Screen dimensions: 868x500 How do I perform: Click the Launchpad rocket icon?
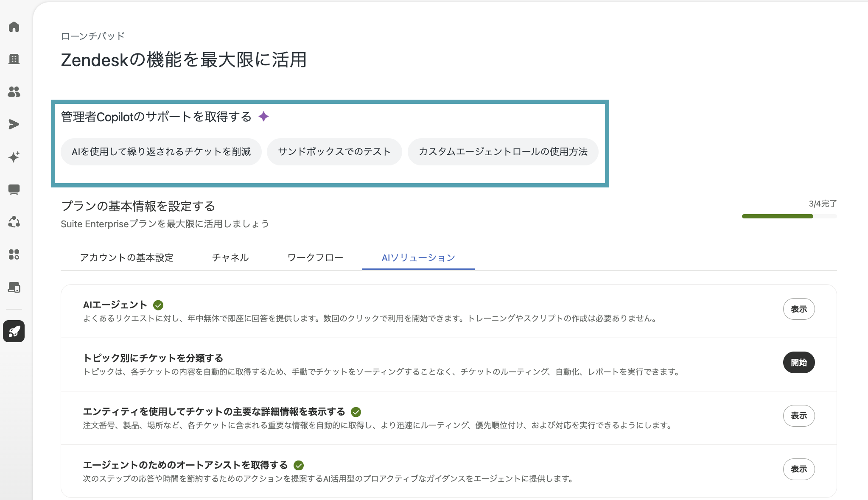point(14,331)
